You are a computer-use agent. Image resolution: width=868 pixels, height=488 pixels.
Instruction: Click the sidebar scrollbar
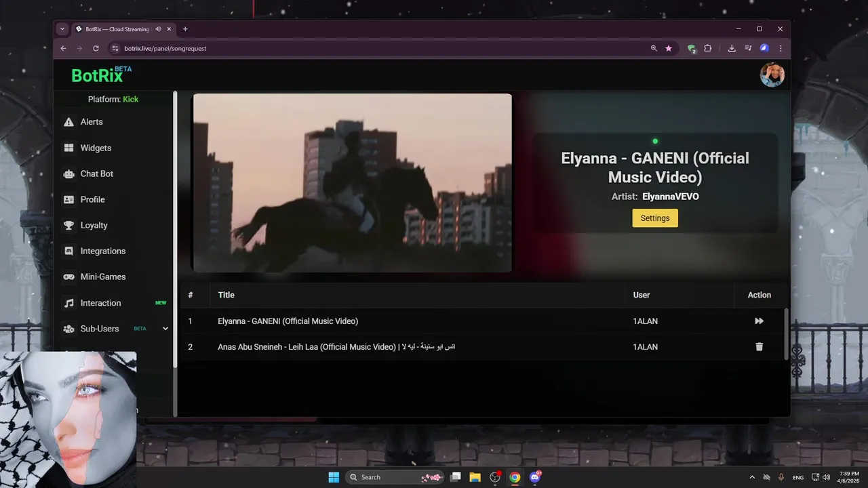(175, 230)
